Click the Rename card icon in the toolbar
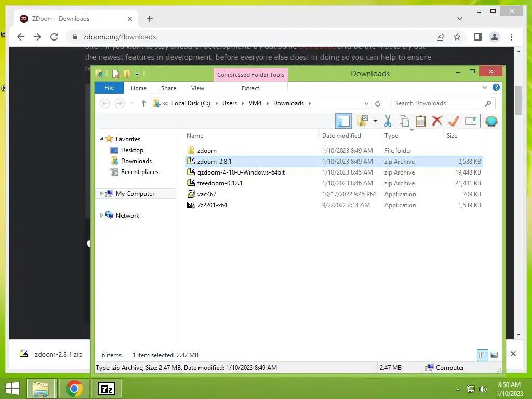The image size is (532, 399). [471, 121]
